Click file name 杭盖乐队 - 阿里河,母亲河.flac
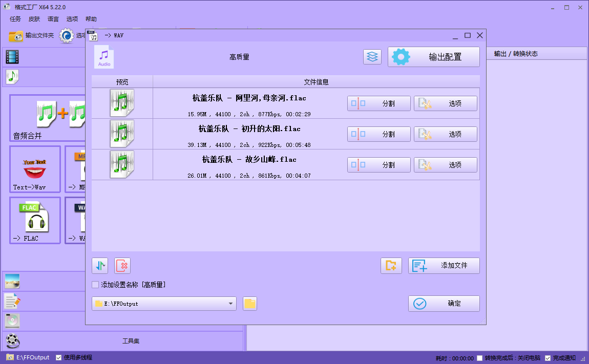The height and width of the screenshot is (364, 589). pos(249,98)
